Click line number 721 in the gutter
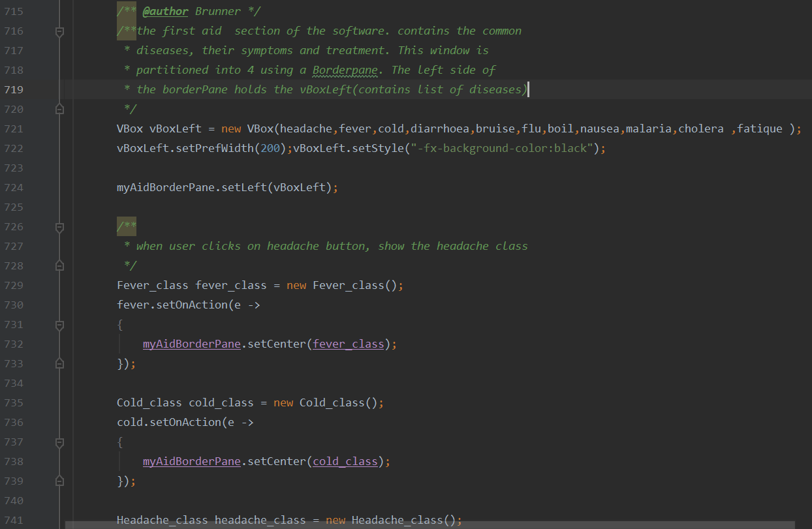This screenshot has height=529, width=812. [x=14, y=128]
